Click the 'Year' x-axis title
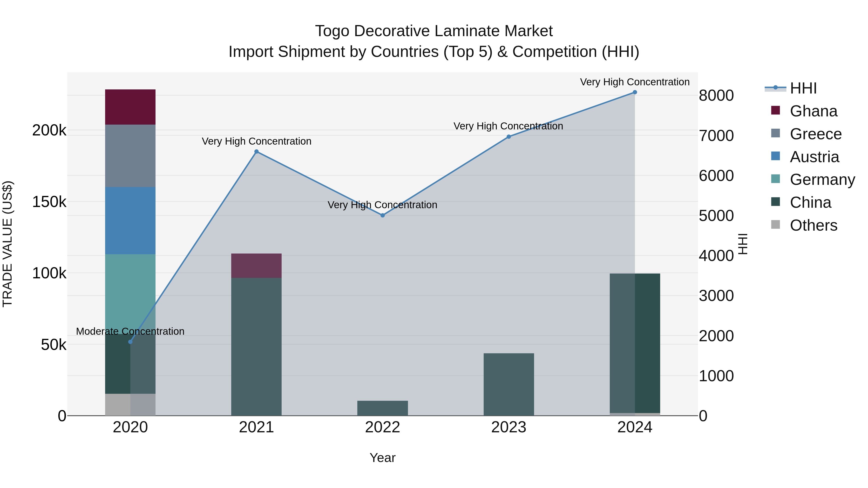Image resolution: width=868 pixels, height=488 pixels. click(382, 458)
